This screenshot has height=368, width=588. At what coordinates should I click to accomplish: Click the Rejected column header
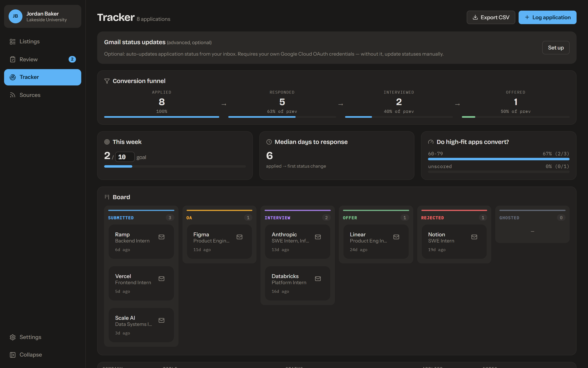[x=432, y=218]
